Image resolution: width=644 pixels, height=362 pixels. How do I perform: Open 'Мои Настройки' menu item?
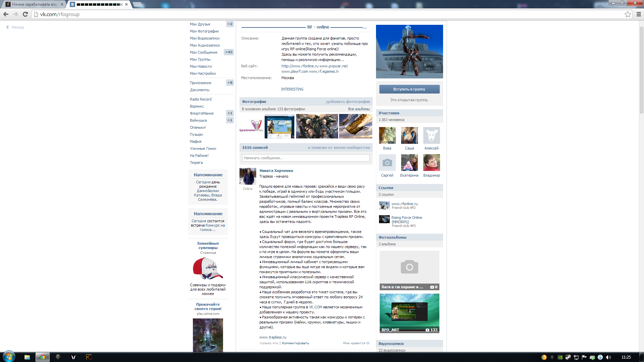pos(203,73)
